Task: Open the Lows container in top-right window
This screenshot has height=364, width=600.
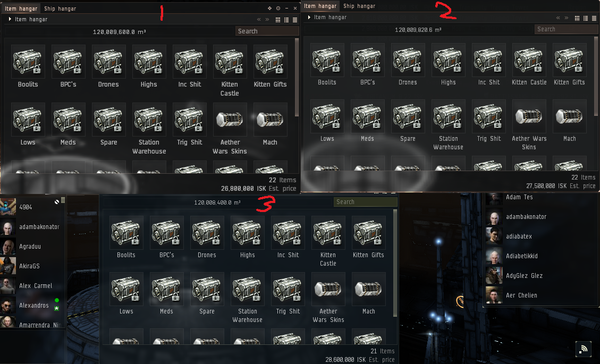Action: point(327,116)
